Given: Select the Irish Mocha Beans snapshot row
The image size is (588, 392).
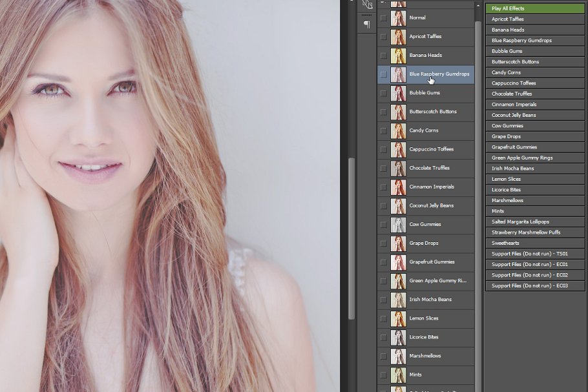Looking at the screenshot, I should pyautogui.click(x=439, y=300).
